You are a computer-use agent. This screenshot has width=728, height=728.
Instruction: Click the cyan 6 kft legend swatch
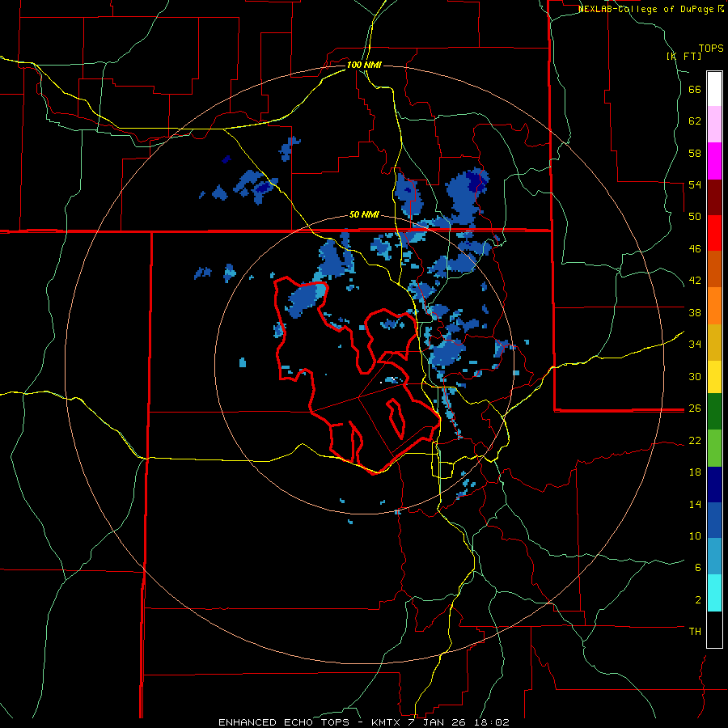click(714, 593)
